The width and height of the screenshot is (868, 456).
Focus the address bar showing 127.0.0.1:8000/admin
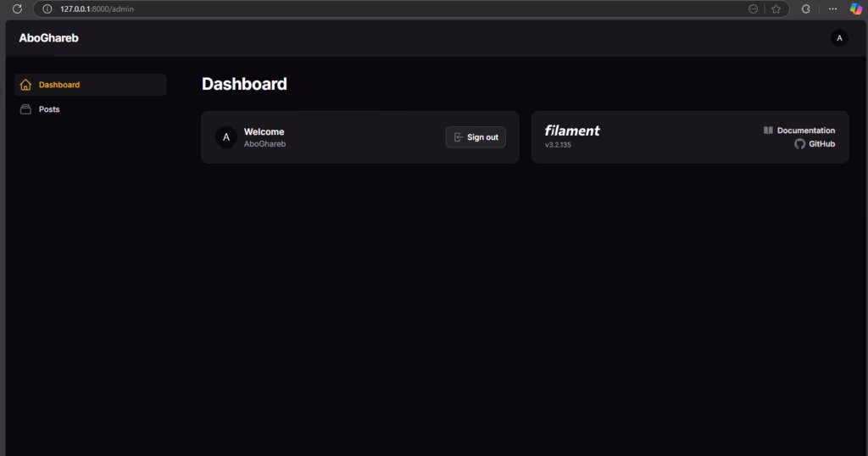[339, 8]
